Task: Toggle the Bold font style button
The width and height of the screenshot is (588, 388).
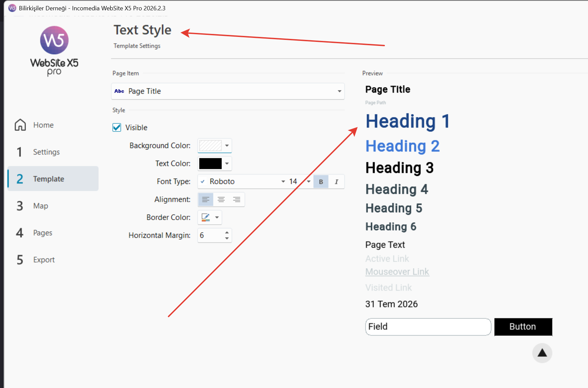Action: pyautogui.click(x=321, y=182)
